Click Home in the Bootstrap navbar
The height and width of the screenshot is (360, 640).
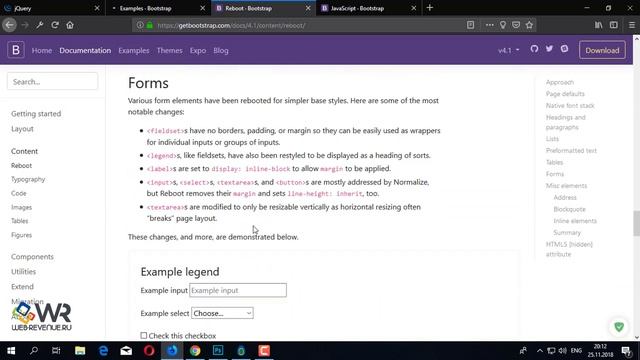tap(42, 51)
